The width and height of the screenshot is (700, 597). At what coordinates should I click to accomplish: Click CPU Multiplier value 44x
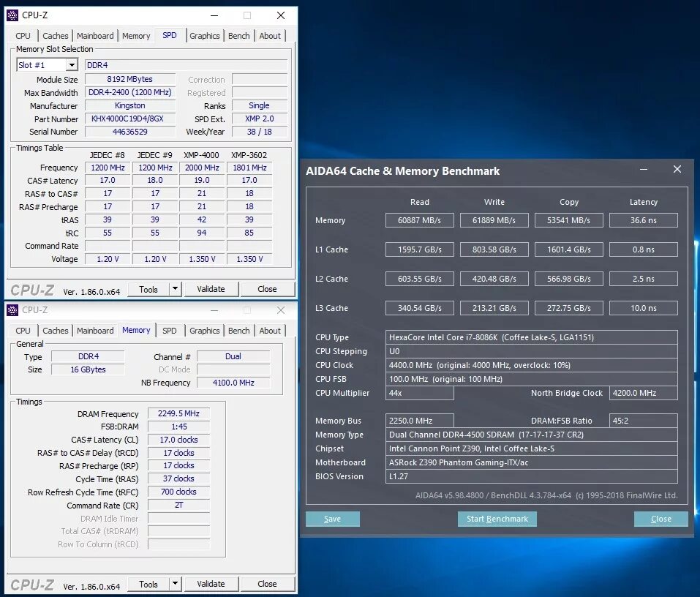coord(420,393)
